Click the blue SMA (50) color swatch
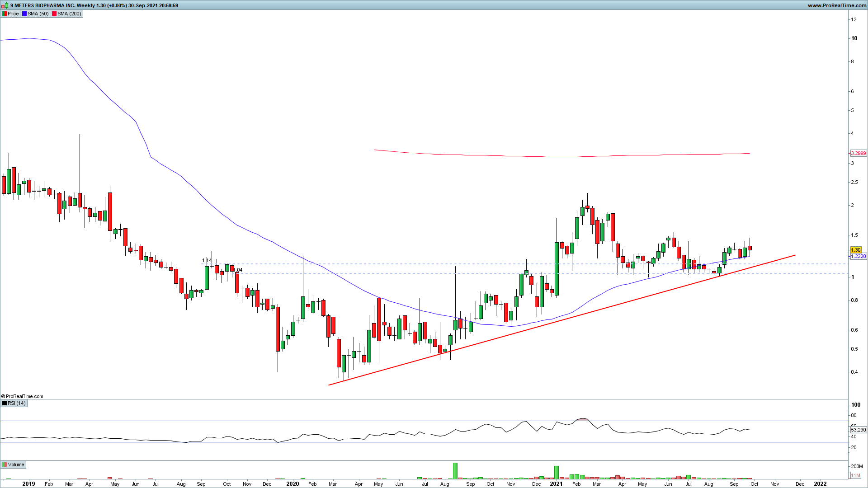Image resolution: width=868 pixels, height=488 pixels. (24, 14)
